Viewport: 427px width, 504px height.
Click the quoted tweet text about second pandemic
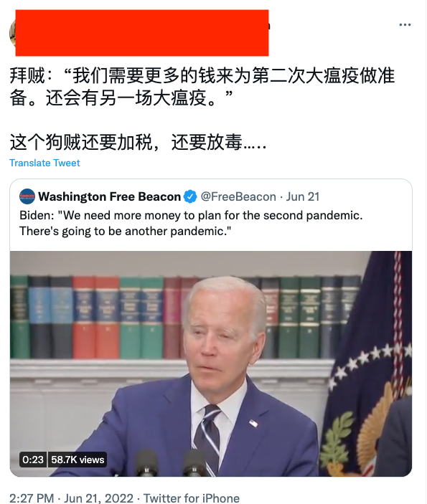tap(191, 223)
